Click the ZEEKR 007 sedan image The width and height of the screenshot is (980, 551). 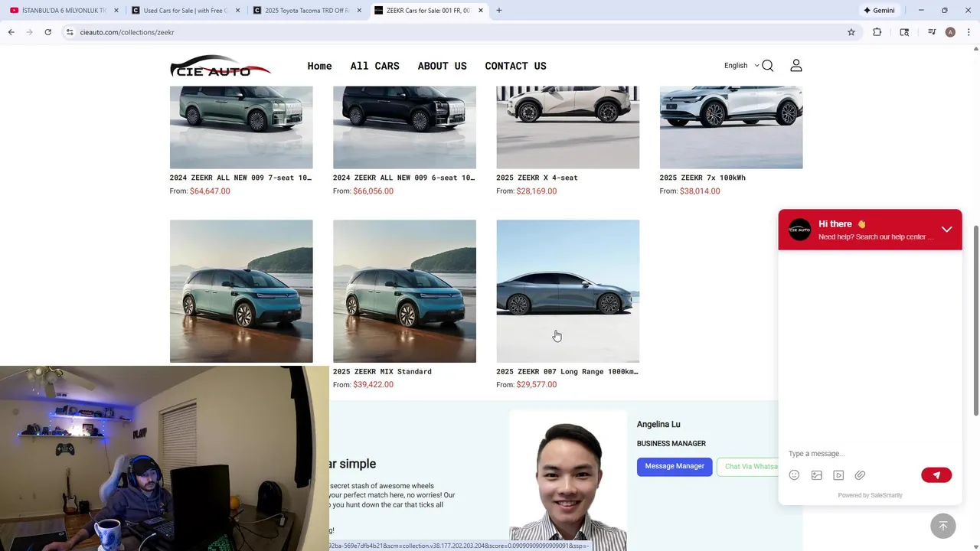coord(567,291)
